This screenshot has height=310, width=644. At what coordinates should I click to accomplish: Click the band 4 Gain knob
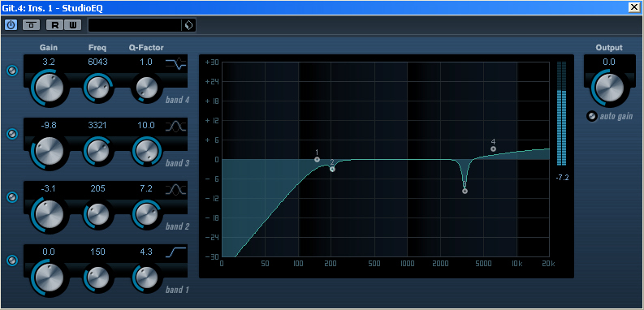click(x=49, y=87)
